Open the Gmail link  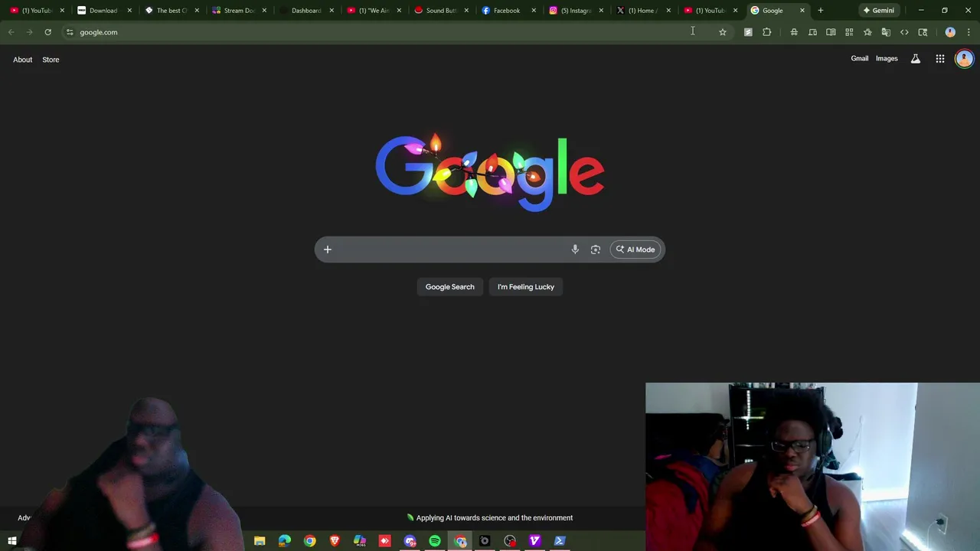(x=860, y=59)
